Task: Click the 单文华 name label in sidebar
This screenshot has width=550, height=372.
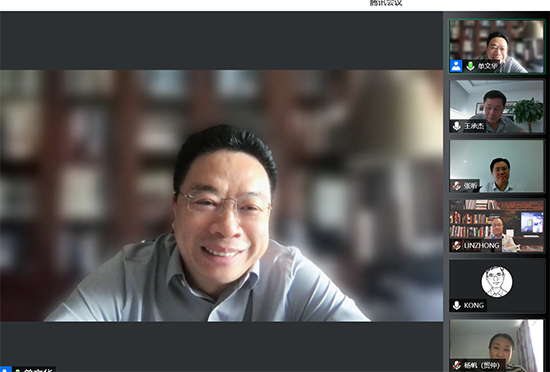Action: pos(488,66)
